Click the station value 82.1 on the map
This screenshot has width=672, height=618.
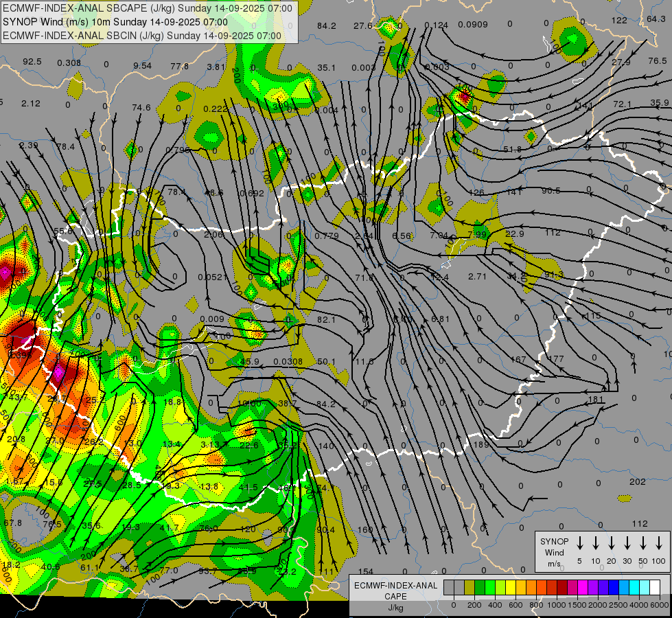[x=326, y=319]
